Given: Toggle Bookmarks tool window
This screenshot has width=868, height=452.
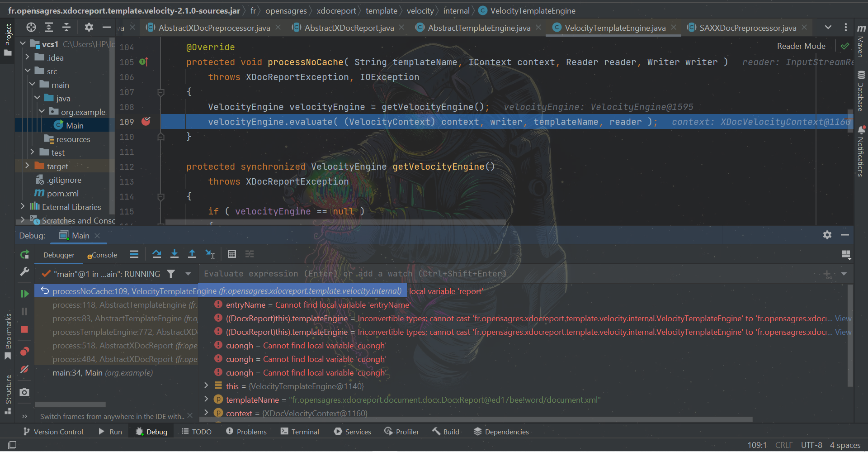Looking at the screenshot, I should coord(8,336).
